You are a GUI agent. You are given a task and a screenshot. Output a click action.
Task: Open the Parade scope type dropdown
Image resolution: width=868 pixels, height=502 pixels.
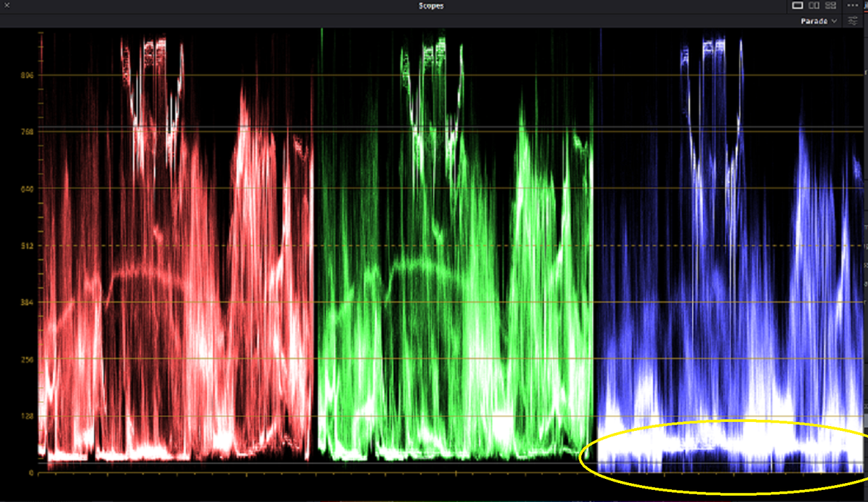(x=818, y=21)
